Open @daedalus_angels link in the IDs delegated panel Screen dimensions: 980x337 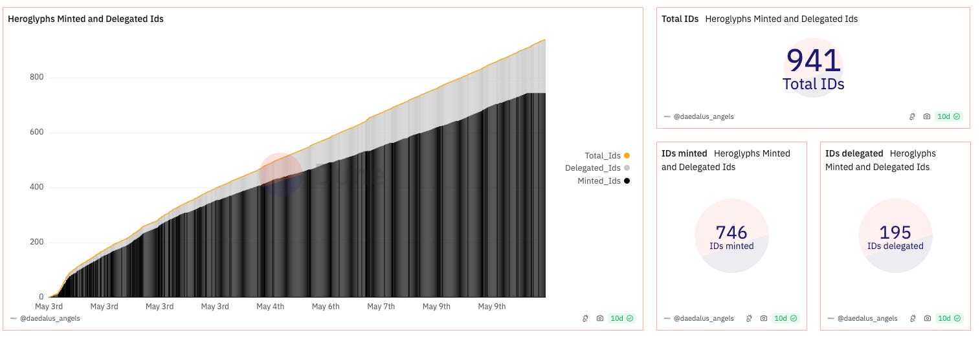click(867, 318)
